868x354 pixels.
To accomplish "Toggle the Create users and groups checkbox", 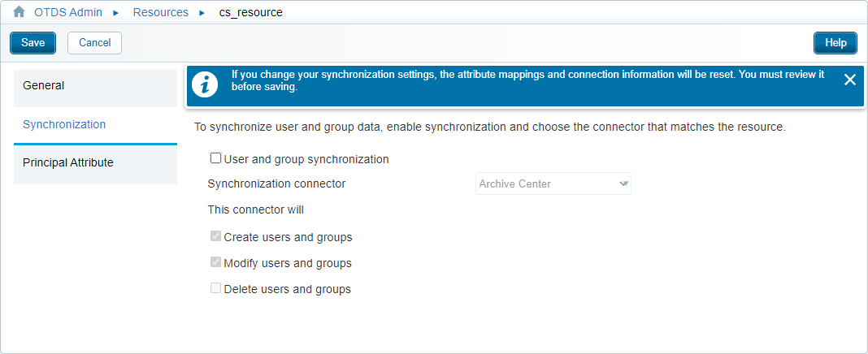I will click(x=216, y=236).
